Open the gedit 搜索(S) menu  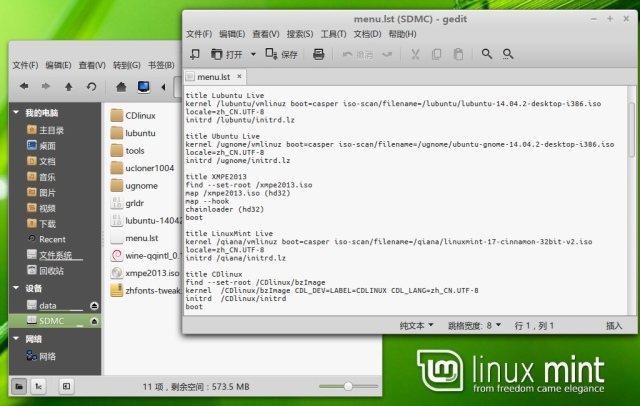point(300,34)
